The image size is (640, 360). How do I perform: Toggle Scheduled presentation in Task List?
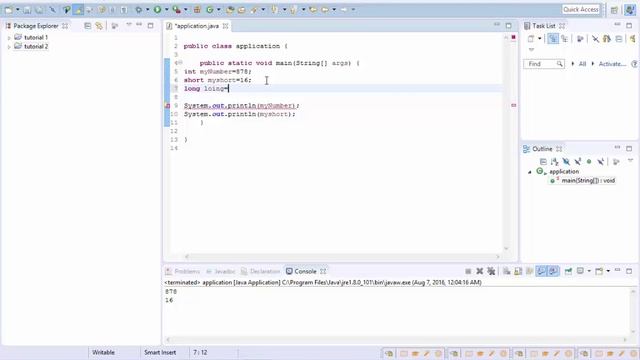tap(564, 39)
